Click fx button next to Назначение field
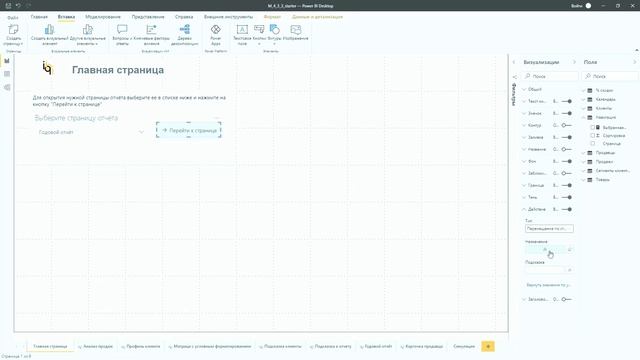The width and height of the screenshot is (640, 360). coord(570,249)
